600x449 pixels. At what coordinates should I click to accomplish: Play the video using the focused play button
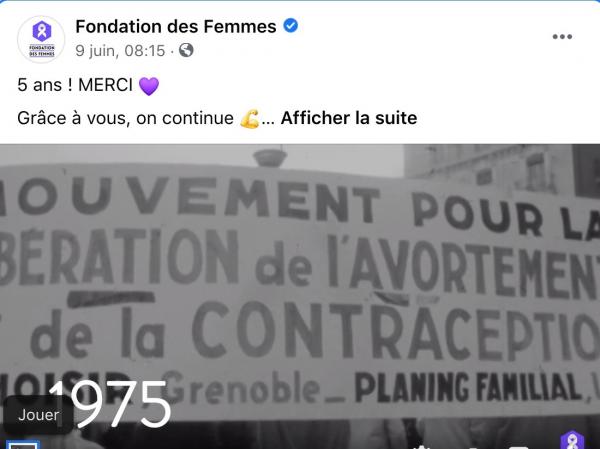tap(23, 445)
